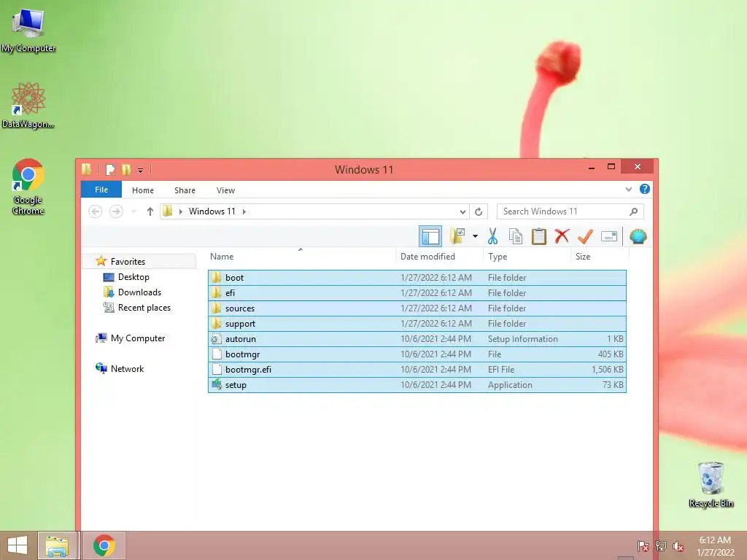
Task: Select My Computer in navigation pane
Action: (138, 338)
